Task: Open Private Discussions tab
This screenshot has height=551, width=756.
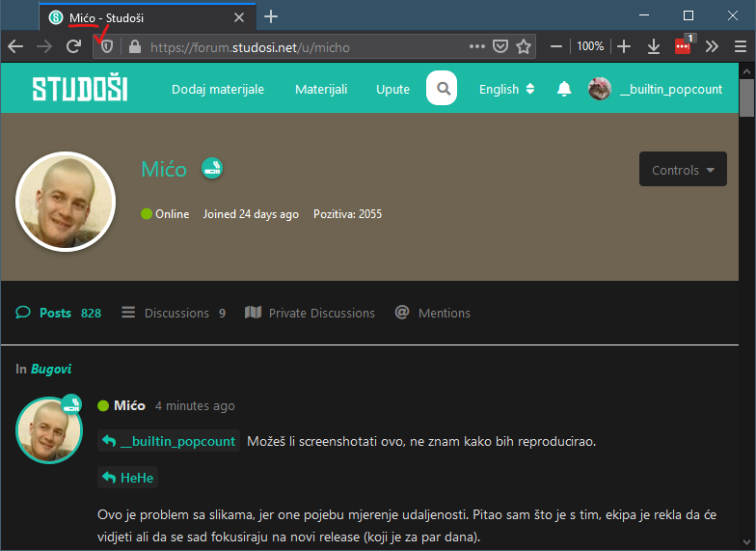Action: click(310, 313)
